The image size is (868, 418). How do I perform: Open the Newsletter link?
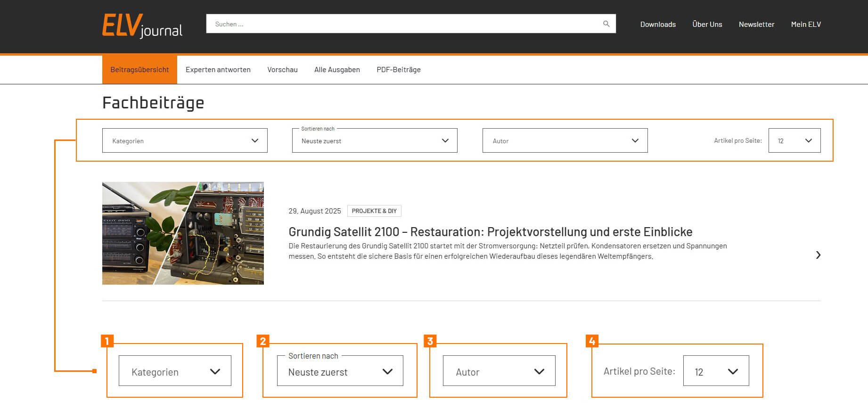tap(756, 25)
